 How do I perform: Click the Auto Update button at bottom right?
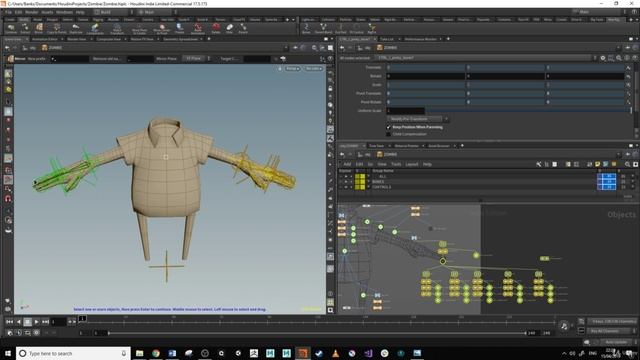coord(616,342)
